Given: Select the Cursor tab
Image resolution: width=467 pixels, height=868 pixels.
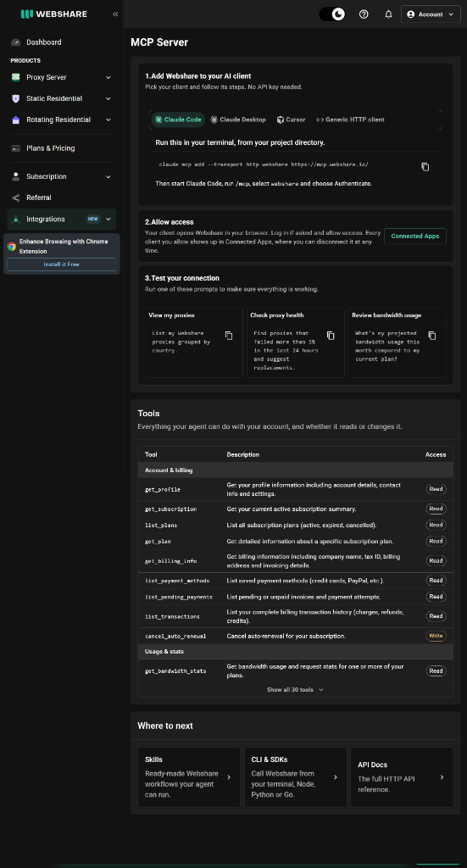Looking at the screenshot, I should 291,120.
